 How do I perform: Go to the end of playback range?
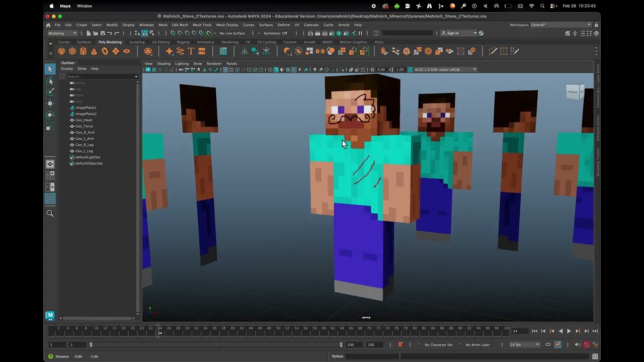(x=595, y=331)
